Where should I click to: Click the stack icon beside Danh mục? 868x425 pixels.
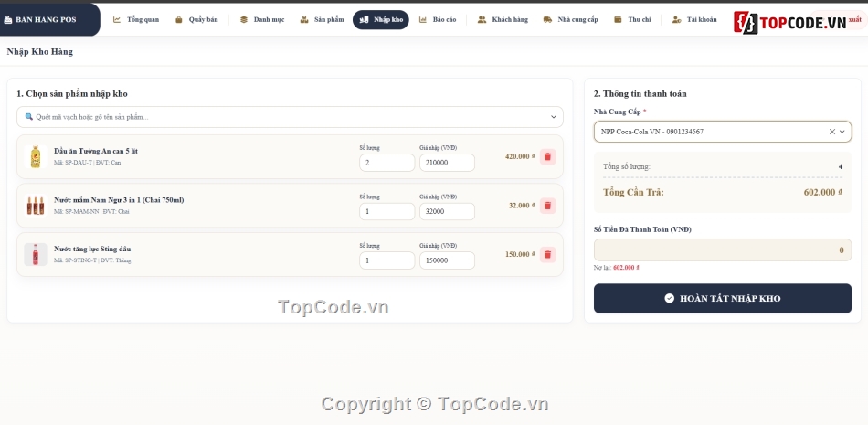tap(244, 19)
